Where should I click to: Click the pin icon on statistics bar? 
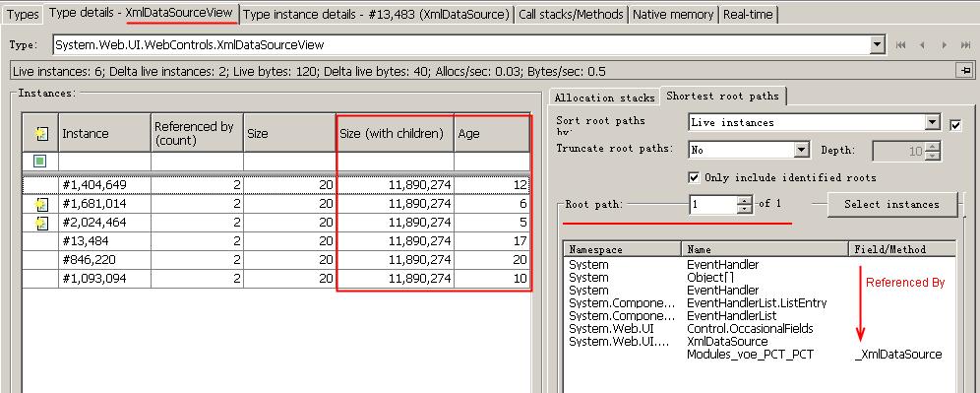click(x=964, y=71)
